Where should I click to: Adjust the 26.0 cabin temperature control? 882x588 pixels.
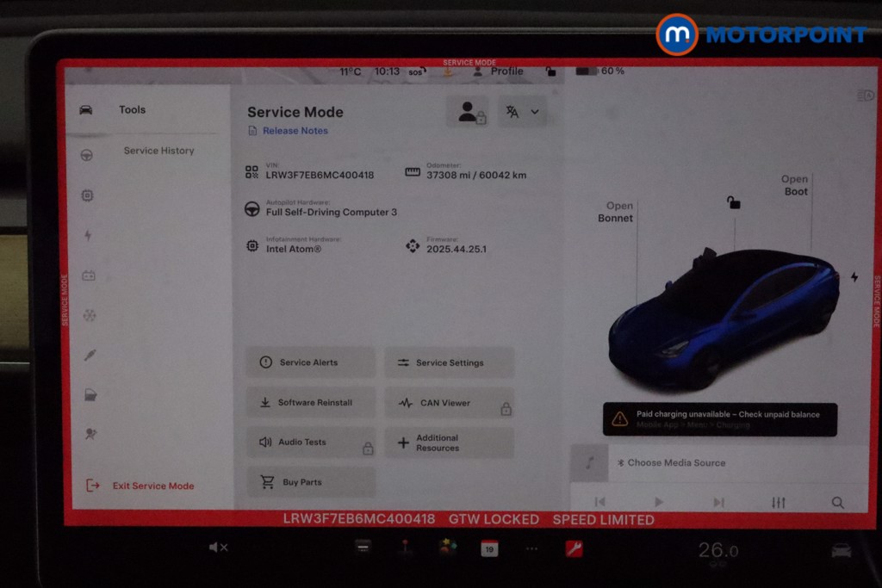point(717,550)
